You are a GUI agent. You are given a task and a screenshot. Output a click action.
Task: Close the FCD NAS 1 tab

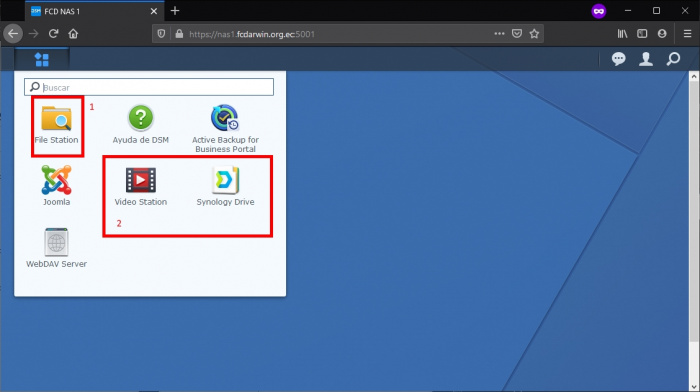click(154, 11)
